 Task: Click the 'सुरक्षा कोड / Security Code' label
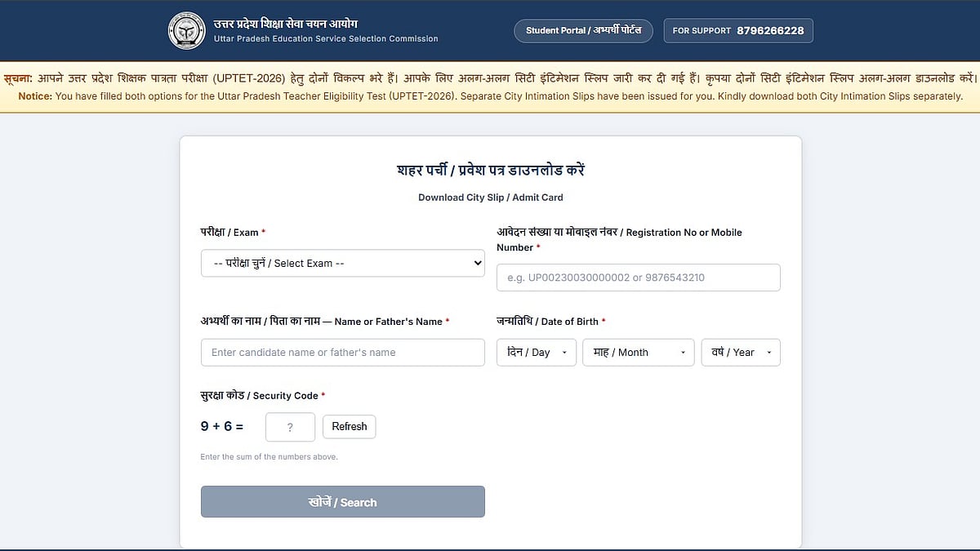(x=263, y=396)
